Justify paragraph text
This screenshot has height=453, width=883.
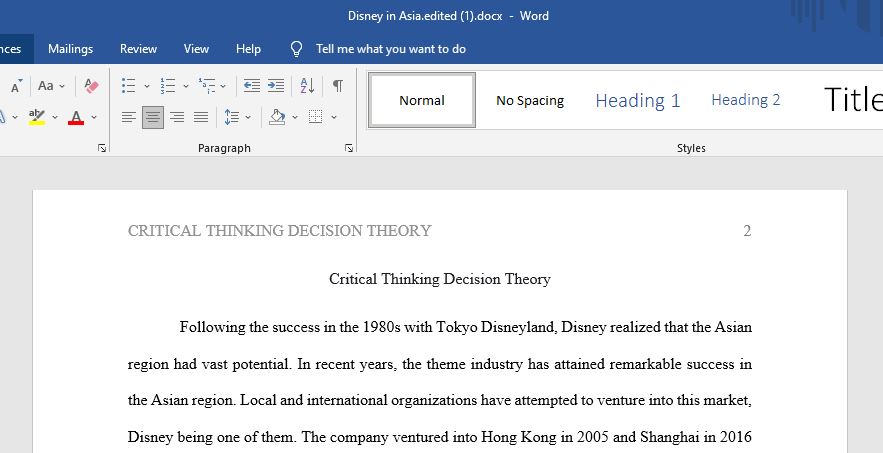coord(201,117)
